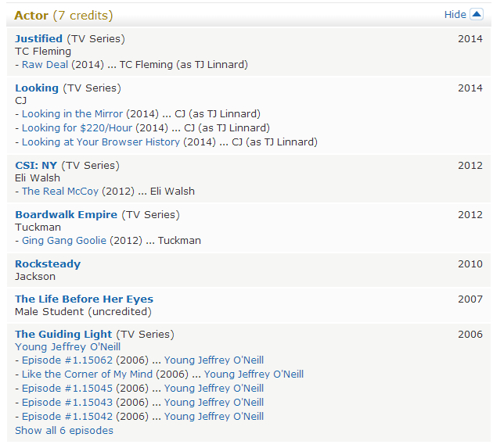Open the Looking for $220/Hour episode
Viewport: 493px width, 448px height.
pos(78,128)
